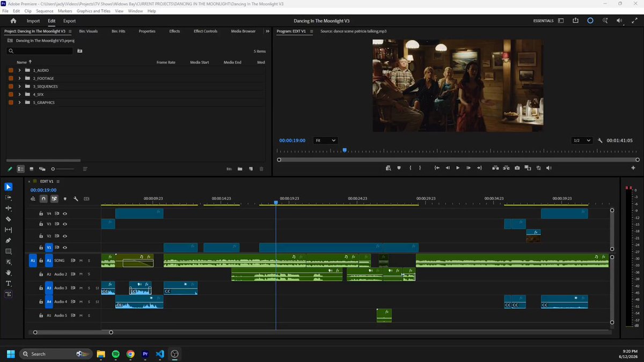644x362 pixels.
Task: Mute the A1 SONG track
Action: (81, 261)
